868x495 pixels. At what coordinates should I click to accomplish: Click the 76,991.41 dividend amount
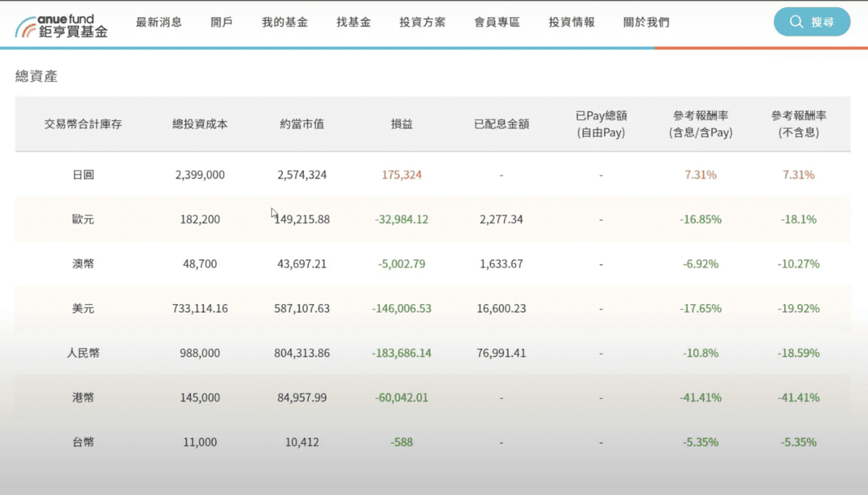[501, 353]
